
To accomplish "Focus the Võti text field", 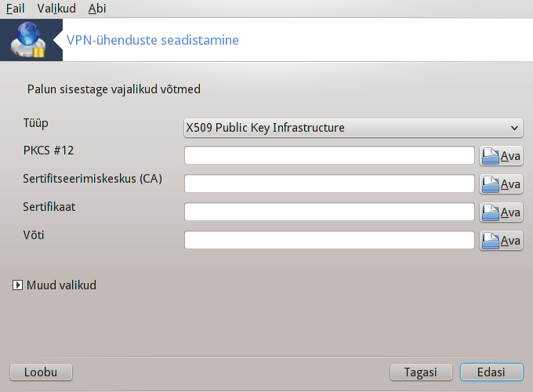I will pyautogui.click(x=329, y=240).
